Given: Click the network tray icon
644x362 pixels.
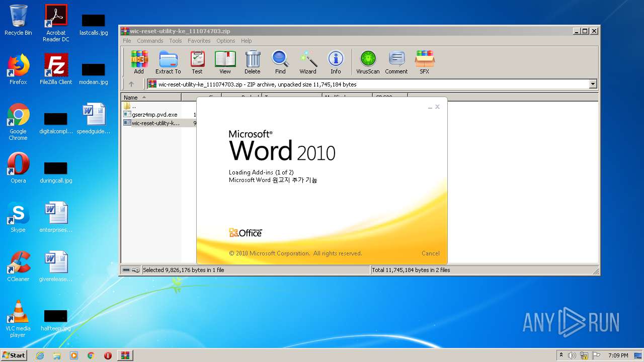Looking at the screenshot, I should [584, 355].
